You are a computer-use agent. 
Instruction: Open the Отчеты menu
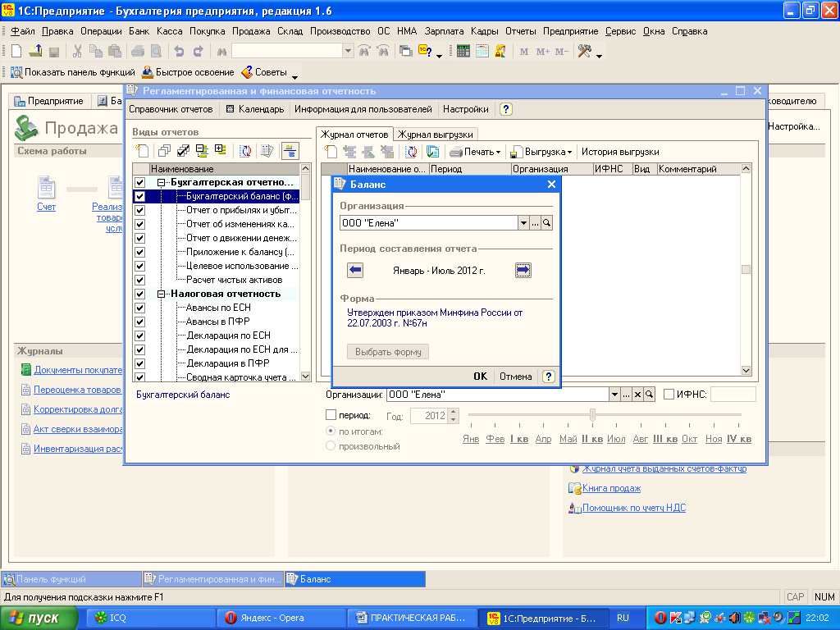(x=521, y=31)
